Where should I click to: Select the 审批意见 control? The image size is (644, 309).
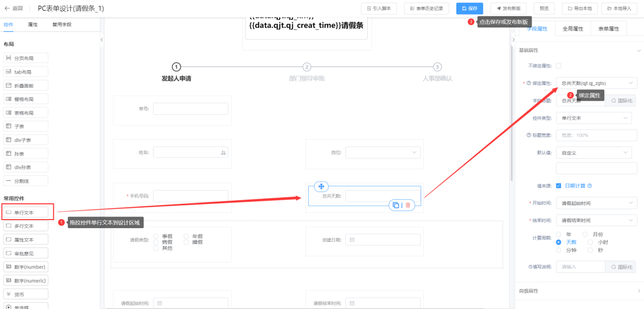26,253
